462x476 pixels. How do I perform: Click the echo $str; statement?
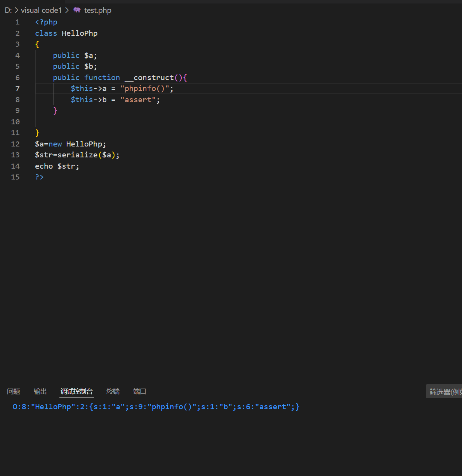tap(57, 166)
